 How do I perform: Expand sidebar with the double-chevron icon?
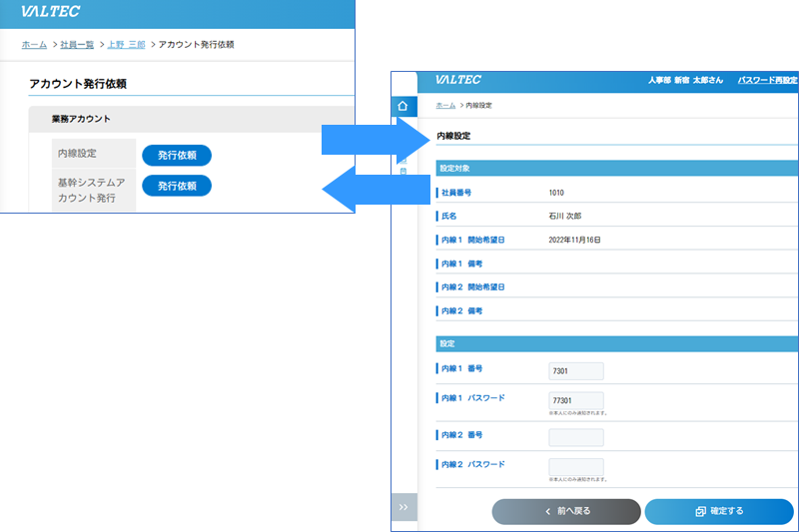pos(402,507)
